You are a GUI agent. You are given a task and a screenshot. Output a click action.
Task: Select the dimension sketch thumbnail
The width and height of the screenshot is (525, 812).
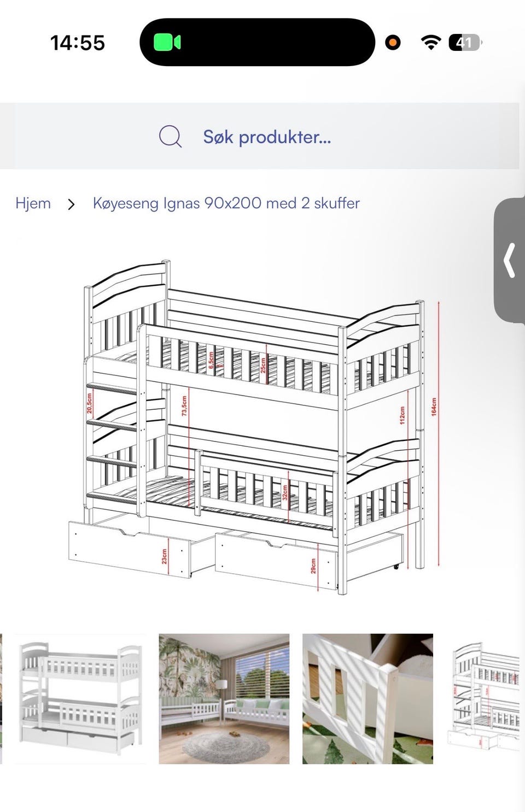(483, 698)
